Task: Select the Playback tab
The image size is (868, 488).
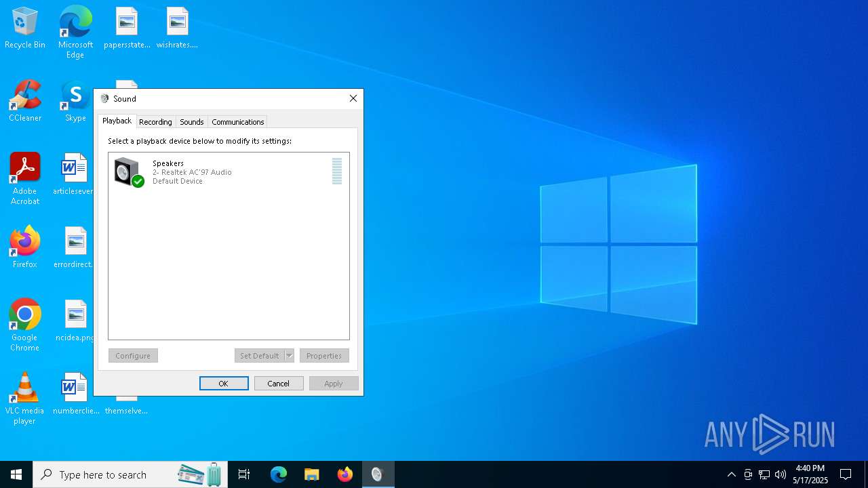Action: (117, 121)
